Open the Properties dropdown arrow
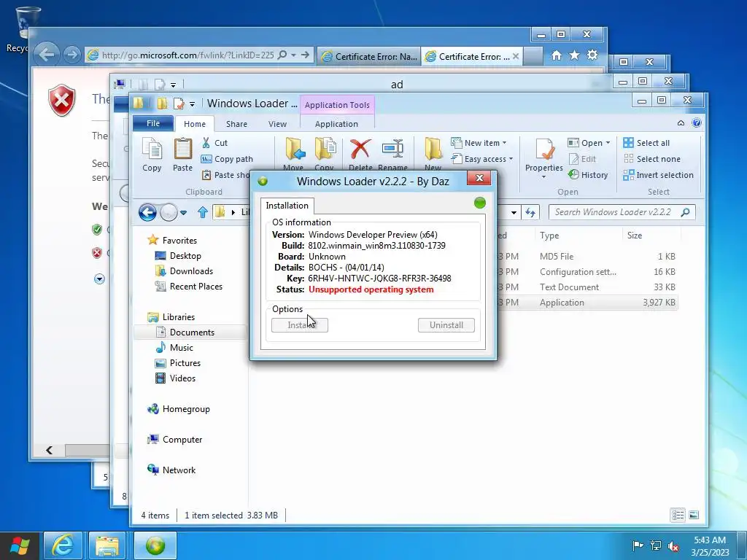747x560 pixels. click(543, 177)
